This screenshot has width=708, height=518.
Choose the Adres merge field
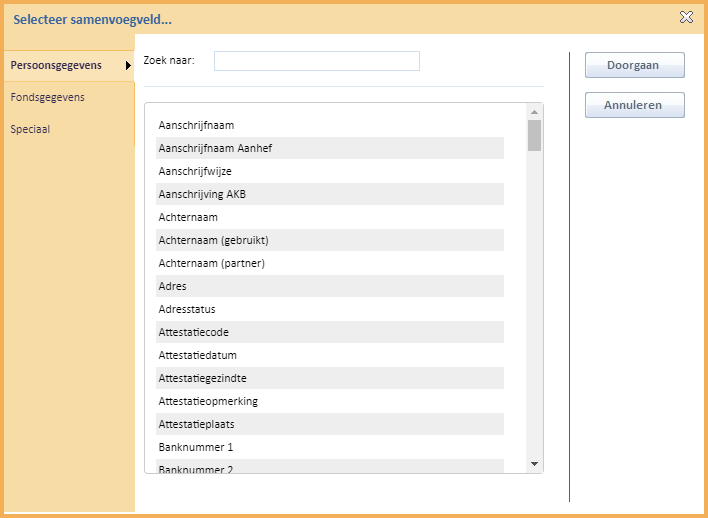330,286
